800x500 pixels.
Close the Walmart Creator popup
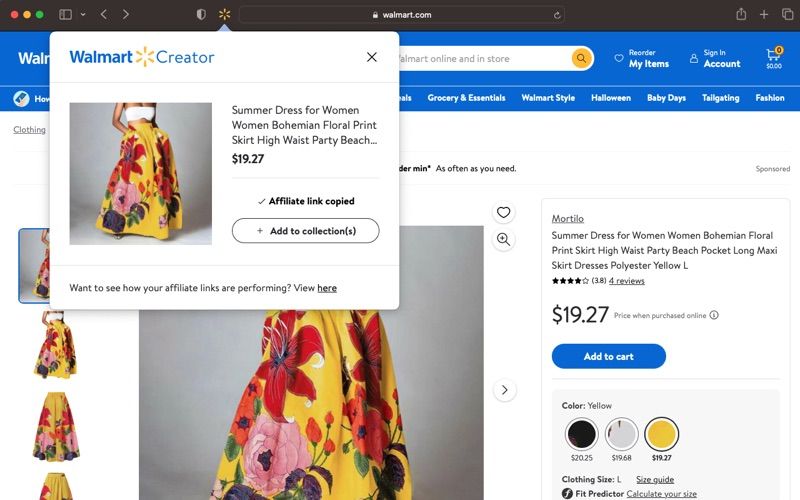(x=372, y=57)
